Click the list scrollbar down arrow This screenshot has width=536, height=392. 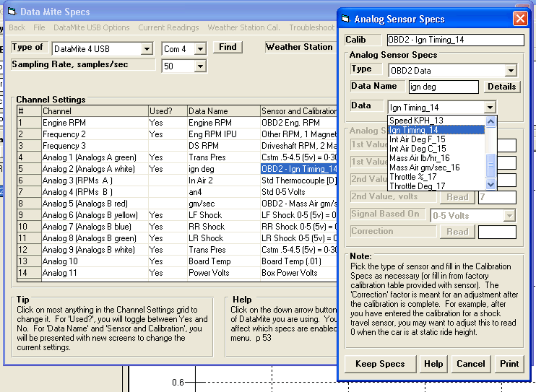[x=491, y=185]
